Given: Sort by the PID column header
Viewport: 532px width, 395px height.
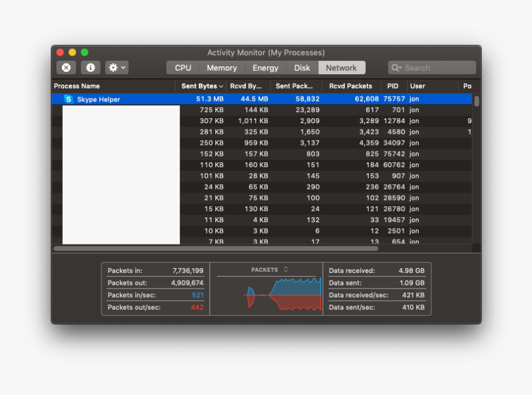Looking at the screenshot, I should coord(393,86).
